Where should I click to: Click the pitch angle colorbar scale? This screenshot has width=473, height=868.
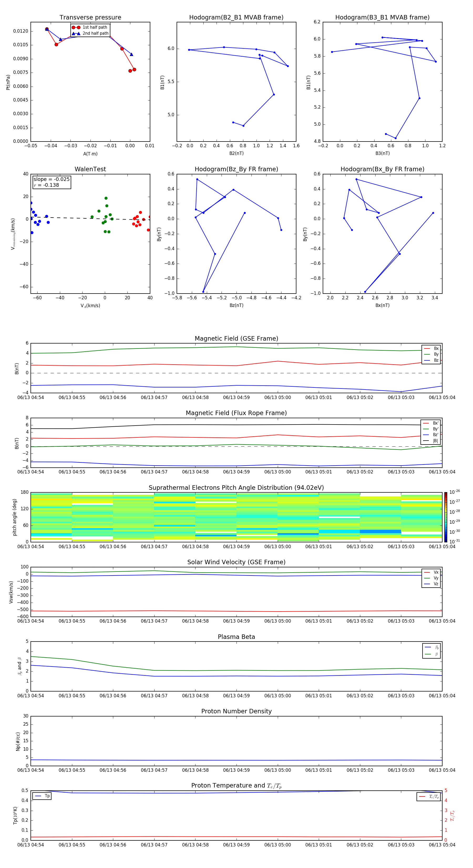(445, 517)
